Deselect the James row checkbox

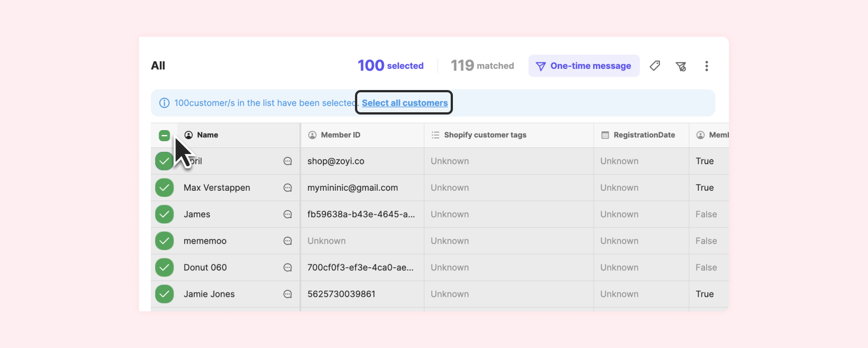pyautogui.click(x=164, y=215)
